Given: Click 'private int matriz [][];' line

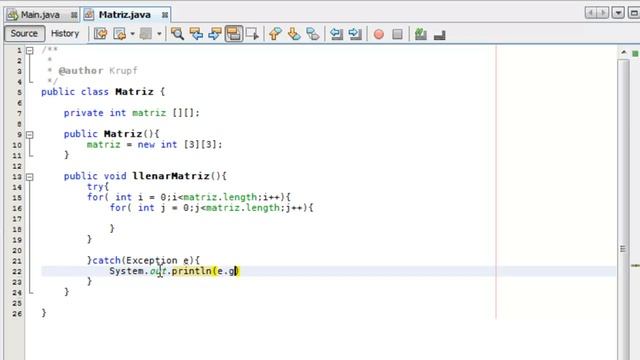Looking at the screenshot, I should pos(131,113).
